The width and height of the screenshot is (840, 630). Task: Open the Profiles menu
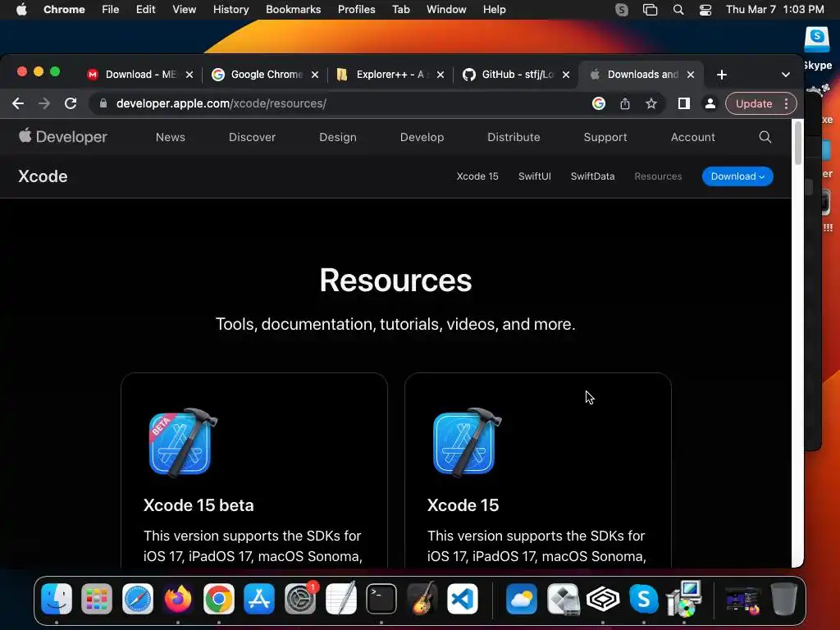coord(356,10)
